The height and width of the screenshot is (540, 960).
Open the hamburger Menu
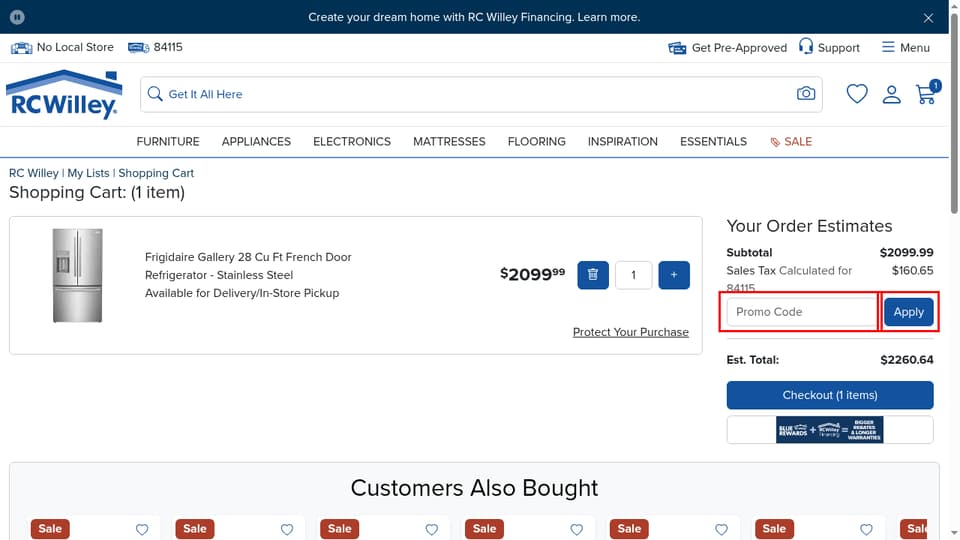(906, 47)
